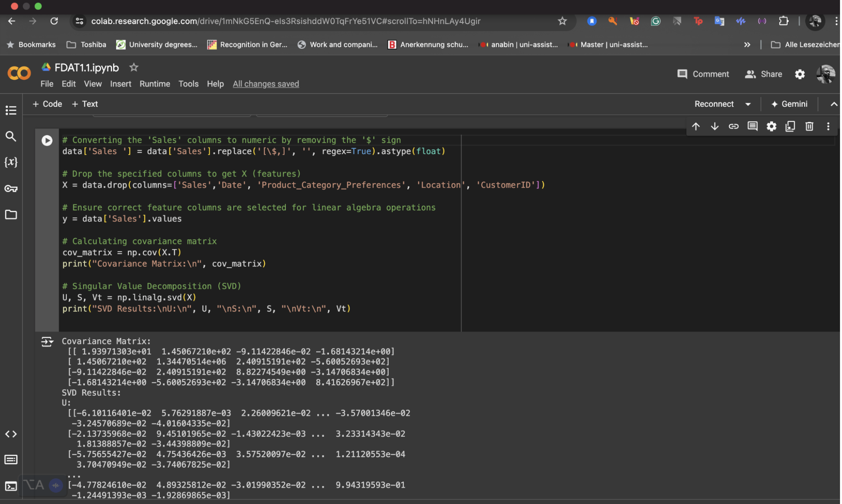The width and height of the screenshot is (842, 504).
Task: Move the cell up
Action: (696, 126)
